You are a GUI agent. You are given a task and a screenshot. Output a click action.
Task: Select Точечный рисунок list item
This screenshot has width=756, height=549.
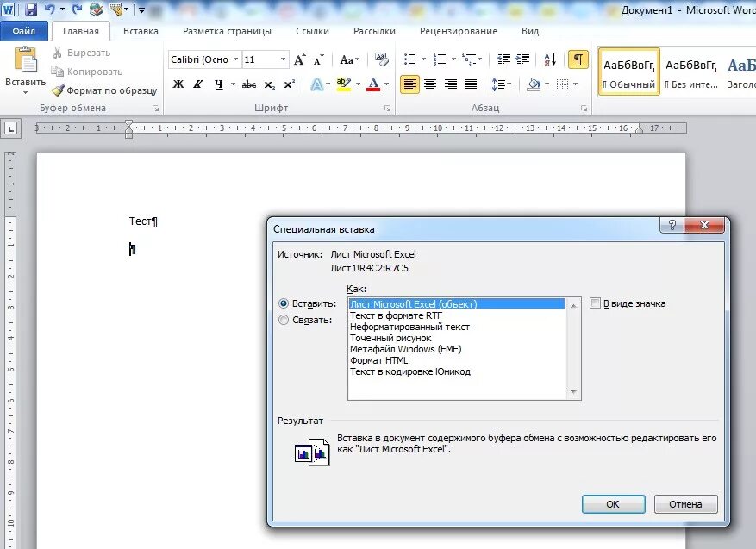point(390,338)
